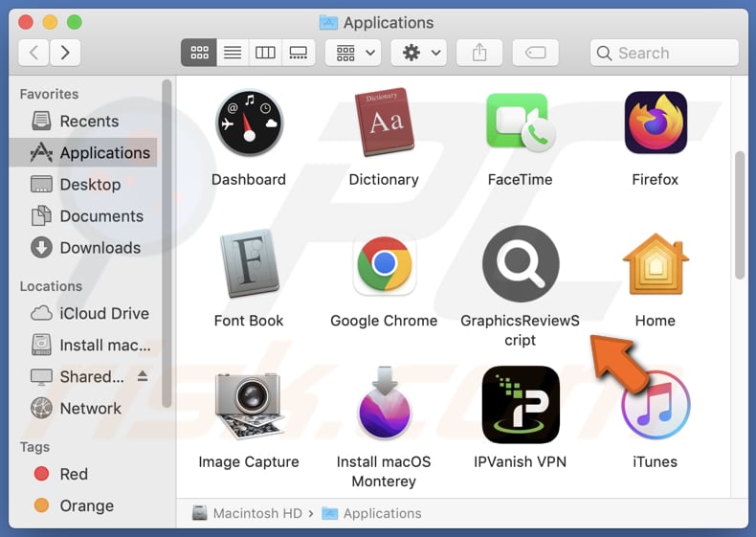This screenshot has width=756, height=537.
Task: Select the GraphicsReviewScript app icon
Action: pyautogui.click(x=521, y=264)
